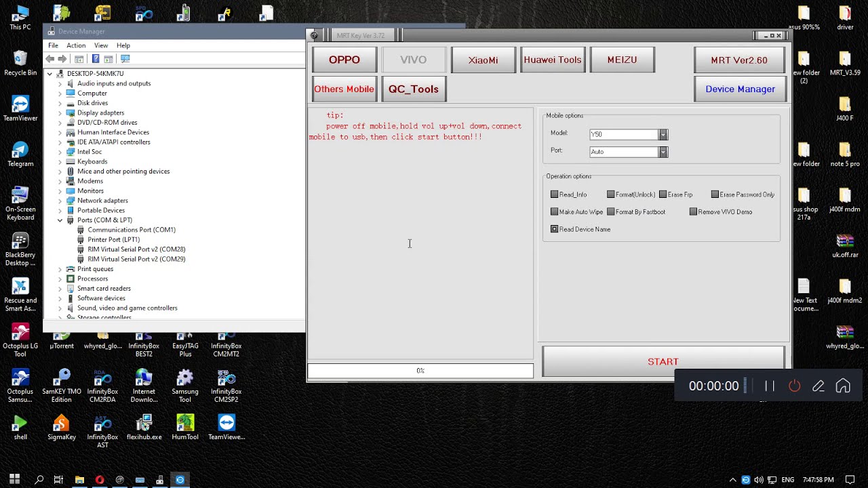868x488 pixels.
Task: Open SigmaKey desktop shortcut
Action: point(62,427)
